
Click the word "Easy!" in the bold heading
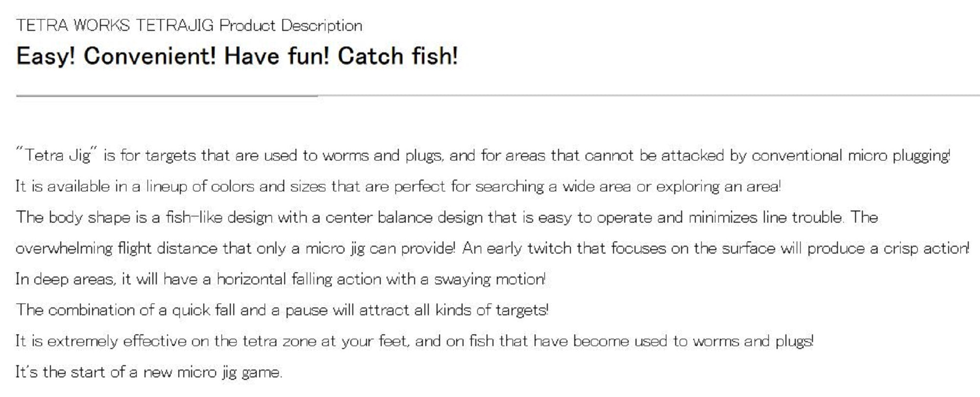coord(46,56)
